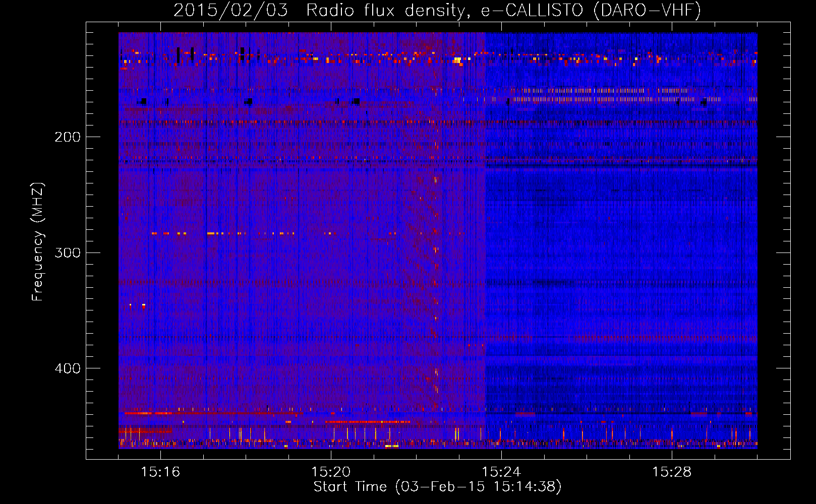The image size is (816, 504).
Task: Click the 15:16 time tick label
Action: coord(160,472)
